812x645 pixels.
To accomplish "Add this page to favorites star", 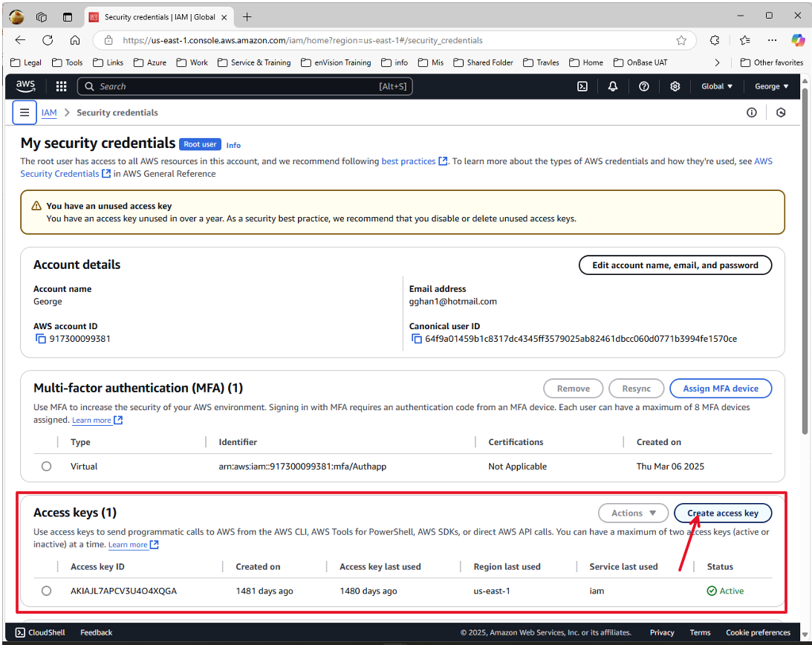I will click(681, 40).
